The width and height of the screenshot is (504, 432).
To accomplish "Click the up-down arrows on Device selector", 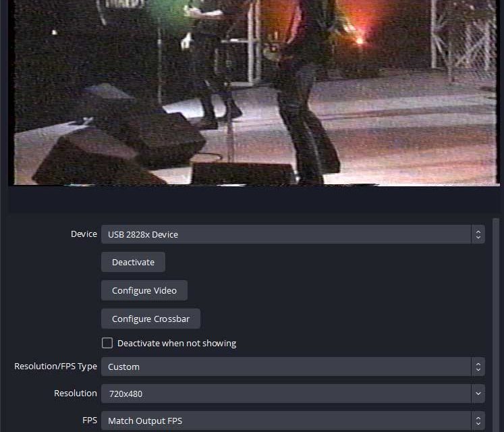I will pos(478,234).
